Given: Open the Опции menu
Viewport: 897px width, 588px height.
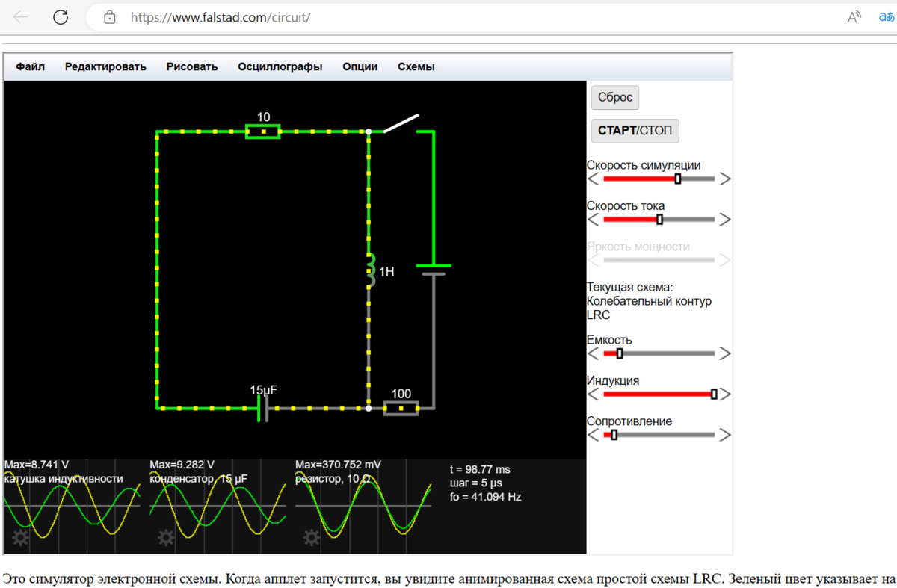Looking at the screenshot, I should 360,66.
